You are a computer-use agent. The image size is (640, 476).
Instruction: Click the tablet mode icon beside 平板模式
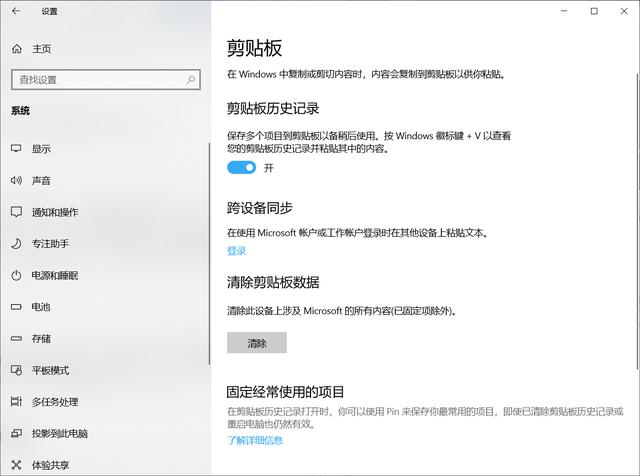[16, 370]
